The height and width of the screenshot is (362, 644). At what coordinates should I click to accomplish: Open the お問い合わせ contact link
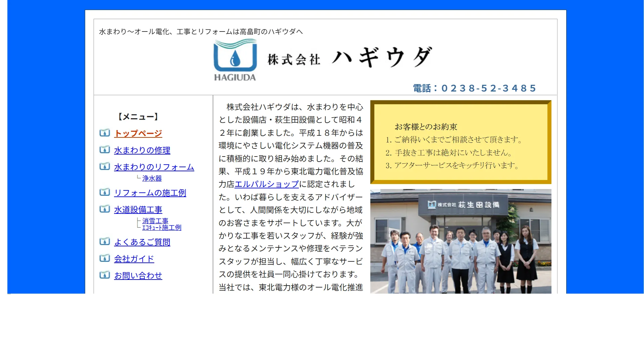tap(138, 276)
